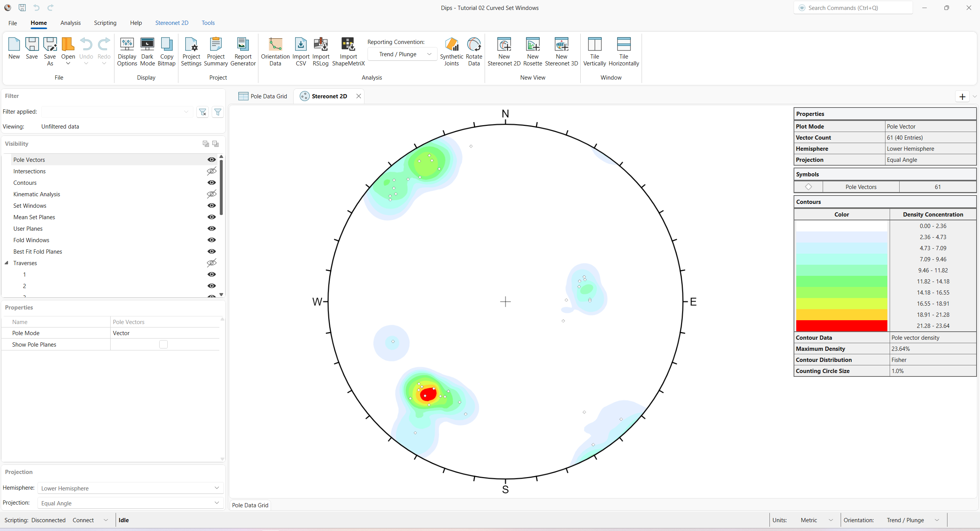Image resolution: width=980 pixels, height=531 pixels.
Task: Create a New project file
Action: pos(14,51)
